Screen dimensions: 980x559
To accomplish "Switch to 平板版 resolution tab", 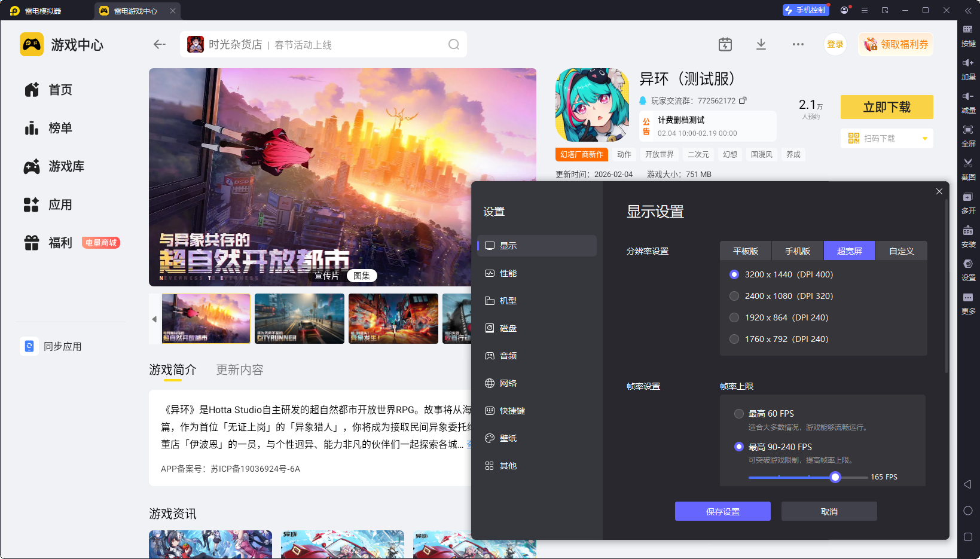I will (746, 251).
